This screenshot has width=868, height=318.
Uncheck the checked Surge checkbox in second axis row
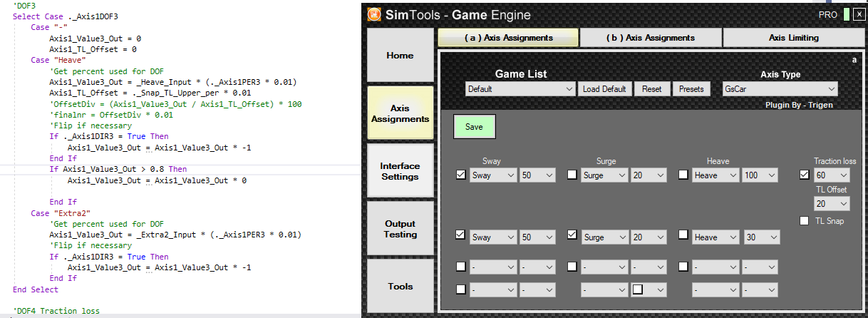(572, 235)
